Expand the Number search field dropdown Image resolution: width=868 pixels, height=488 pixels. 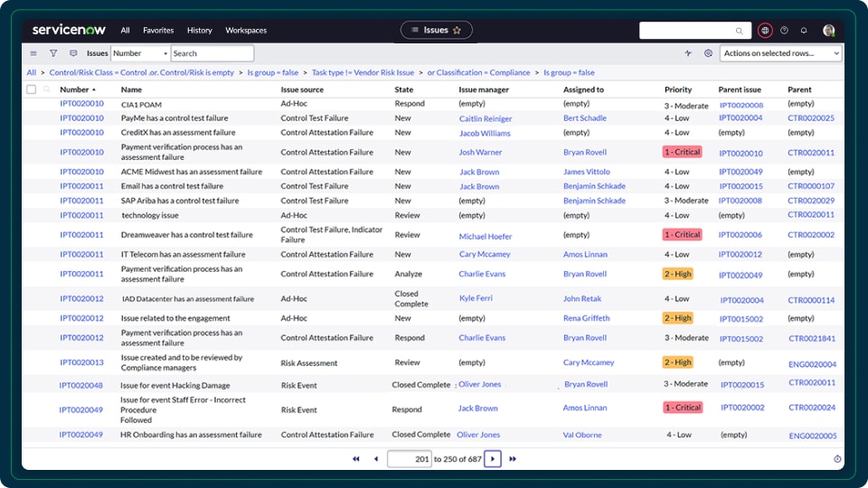coord(140,53)
